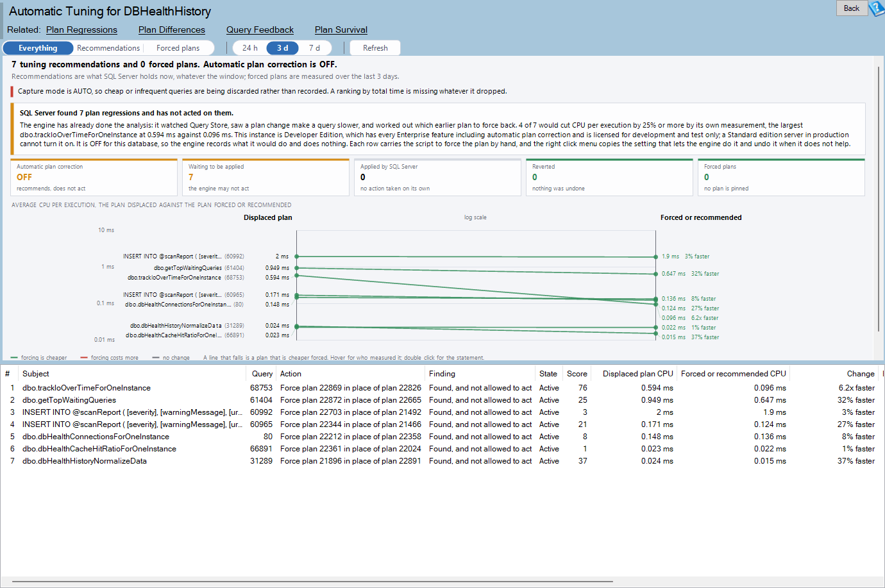Screen dimensions: 885x588
Task: Select the Everything filter tab
Action: (38, 48)
